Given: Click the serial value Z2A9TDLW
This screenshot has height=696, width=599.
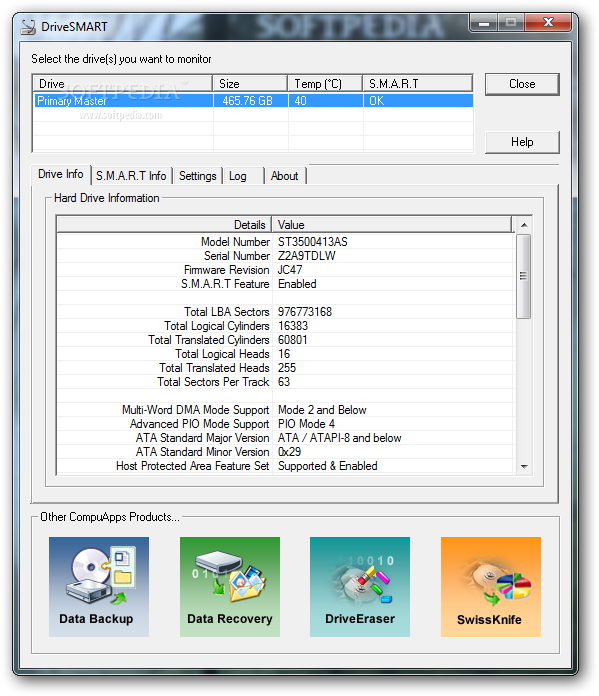Looking at the screenshot, I should [x=307, y=256].
